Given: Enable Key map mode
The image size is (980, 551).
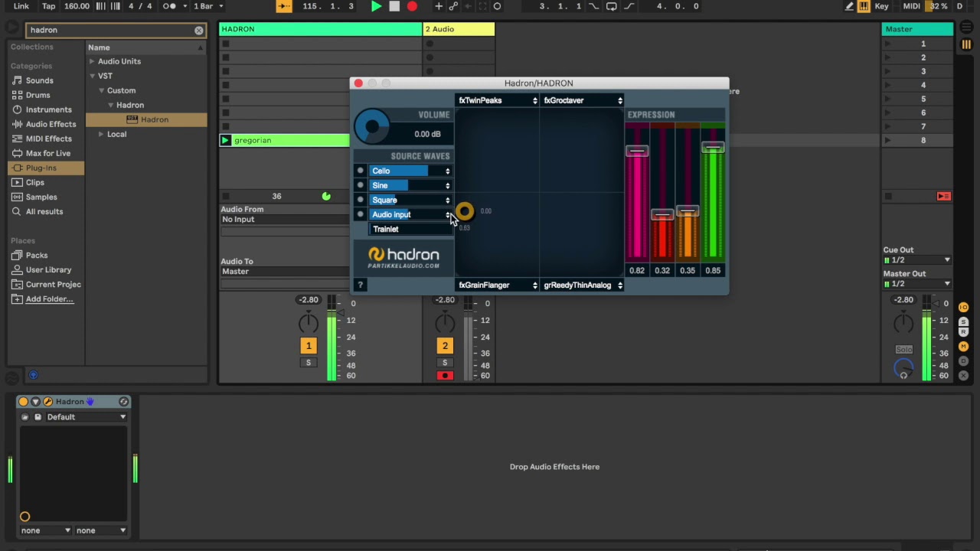Looking at the screenshot, I should point(881,6).
